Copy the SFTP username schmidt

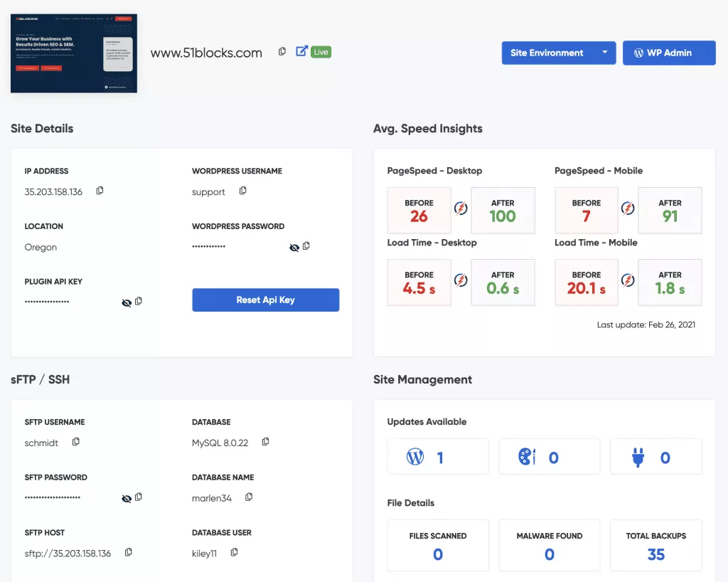76,442
